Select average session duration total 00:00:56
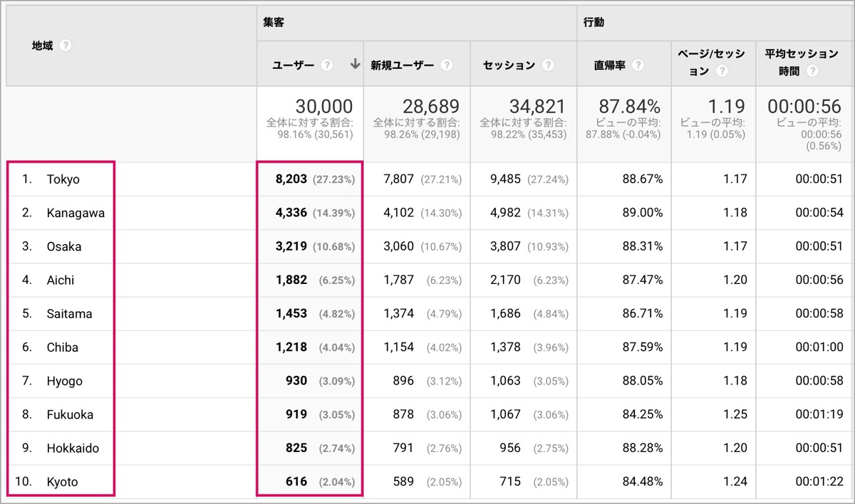This screenshot has width=855, height=504. coord(804,106)
